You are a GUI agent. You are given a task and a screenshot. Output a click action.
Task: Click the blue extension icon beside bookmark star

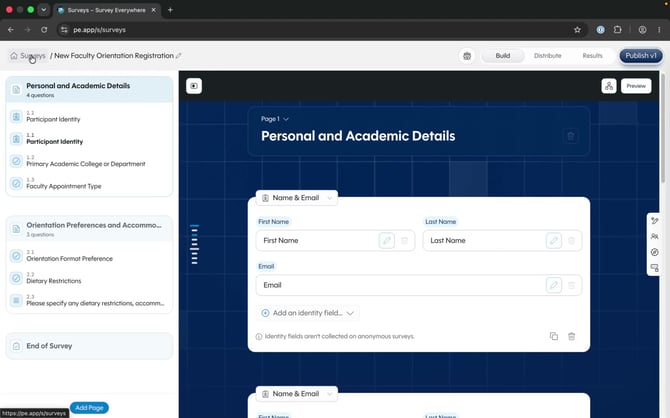click(x=600, y=30)
